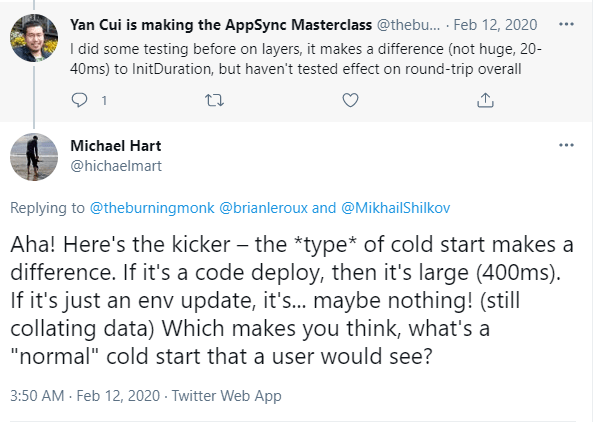Open the Feb 12, 2020 date on Yan Cui's tweet

click(495, 25)
